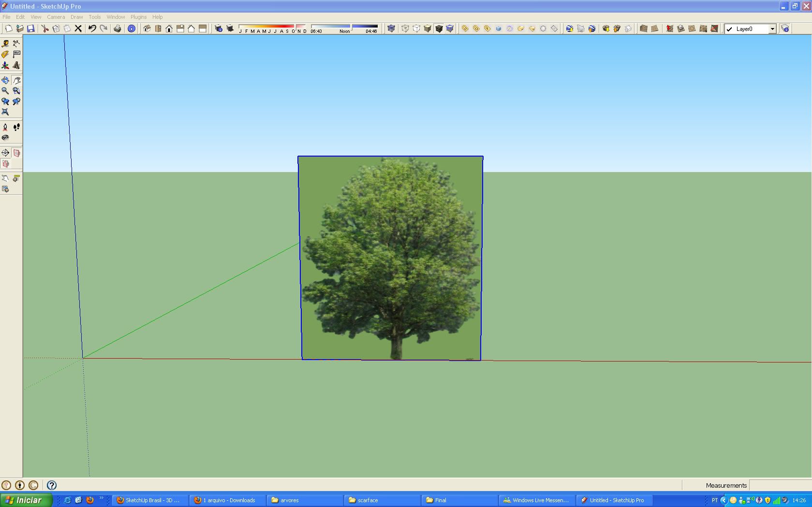The width and height of the screenshot is (812, 507).
Task: Select the Dimension tool
Action: coord(16,43)
